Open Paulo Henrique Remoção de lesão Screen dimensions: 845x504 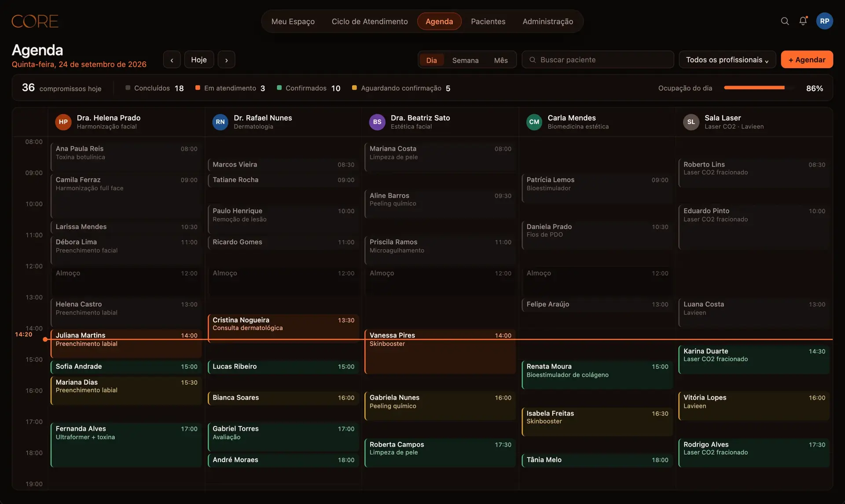coord(283,219)
